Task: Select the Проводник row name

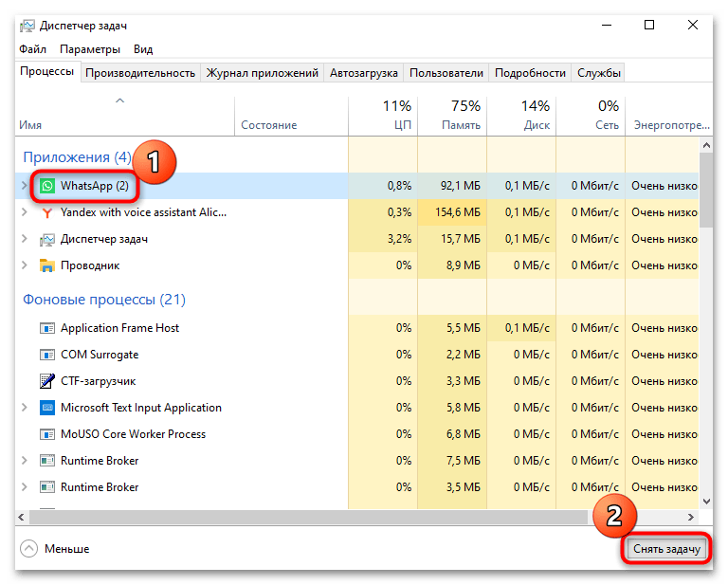Action: pyautogui.click(x=90, y=265)
